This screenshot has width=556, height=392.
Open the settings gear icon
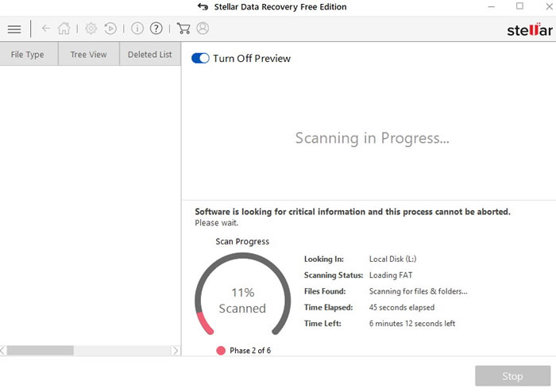click(91, 29)
